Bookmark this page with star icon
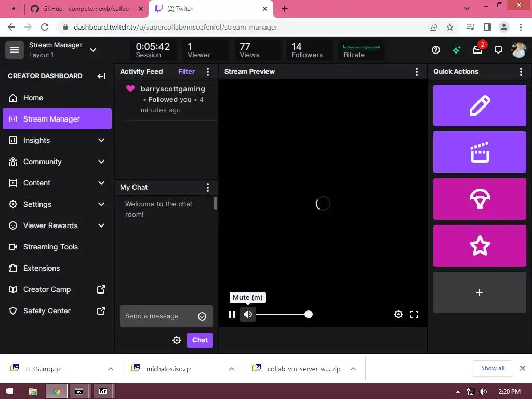532x399 pixels. click(450, 27)
